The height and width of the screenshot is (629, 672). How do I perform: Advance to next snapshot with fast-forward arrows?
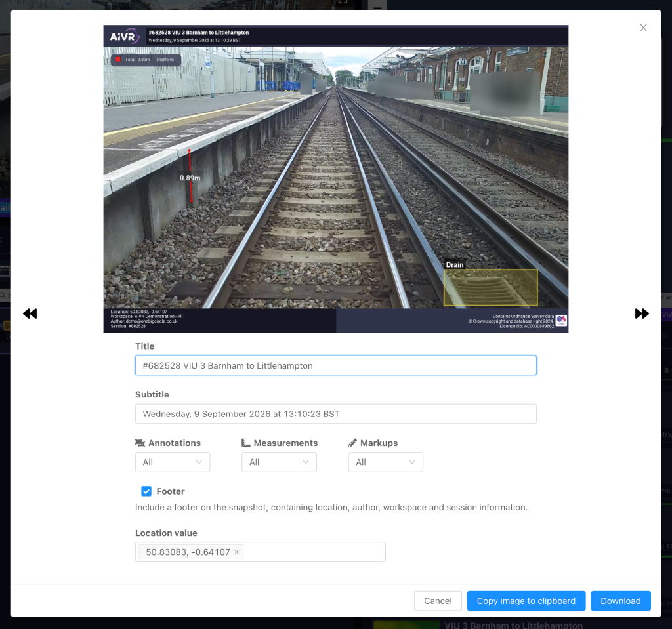[x=642, y=314]
